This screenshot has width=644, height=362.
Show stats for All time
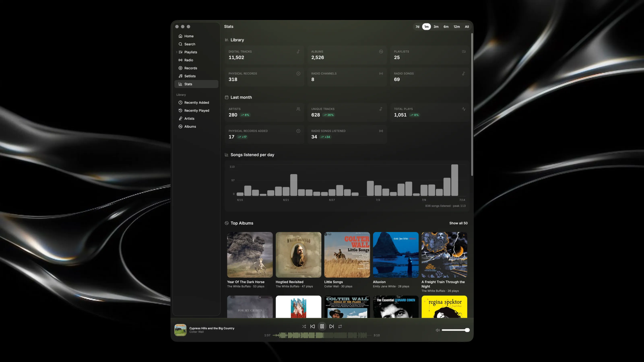click(467, 27)
